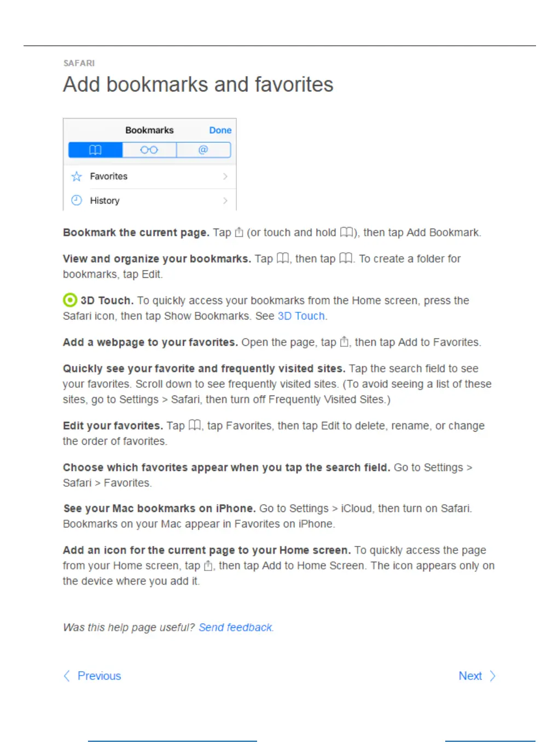Click the Favorites star icon
This screenshot has height=756, width=559.
pyautogui.click(x=77, y=176)
